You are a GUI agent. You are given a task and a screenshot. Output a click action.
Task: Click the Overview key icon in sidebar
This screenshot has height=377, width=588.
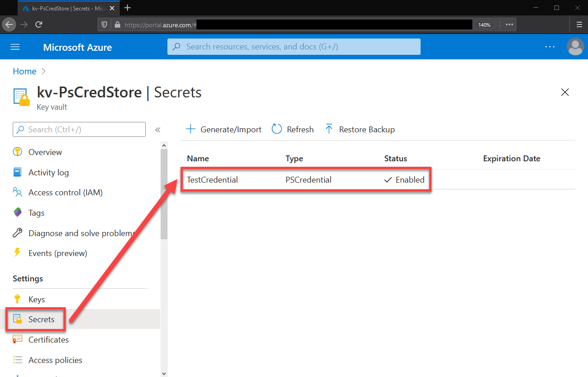pyautogui.click(x=17, y=152)
